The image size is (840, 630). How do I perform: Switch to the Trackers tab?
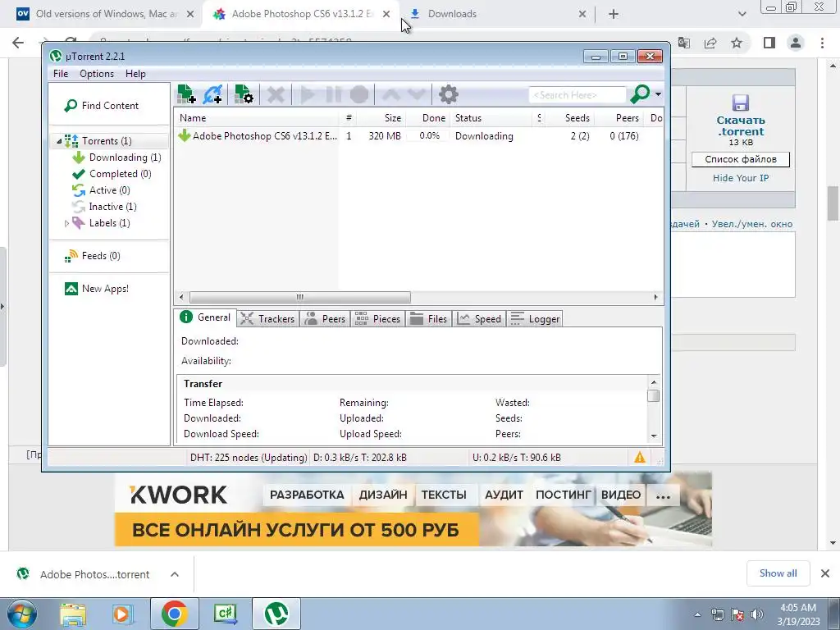[268, 319]
